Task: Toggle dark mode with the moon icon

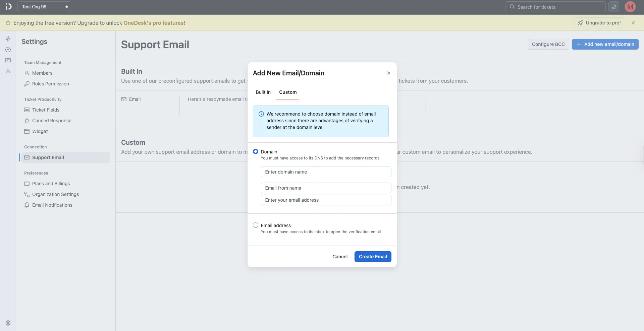Action: pyautogui.click(x=613, y=6)
